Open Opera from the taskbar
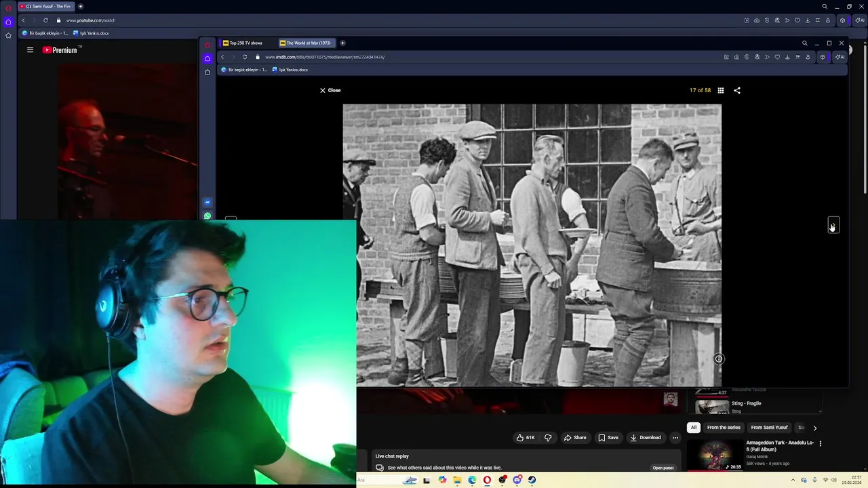868x488 pixels. point(487,480)
